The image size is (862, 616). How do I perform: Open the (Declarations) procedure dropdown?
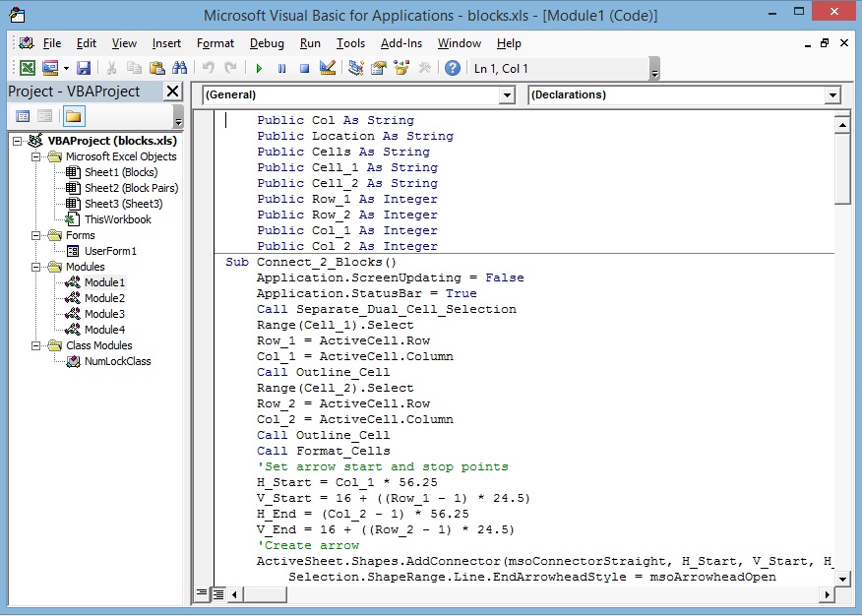[x=832, y=95]
